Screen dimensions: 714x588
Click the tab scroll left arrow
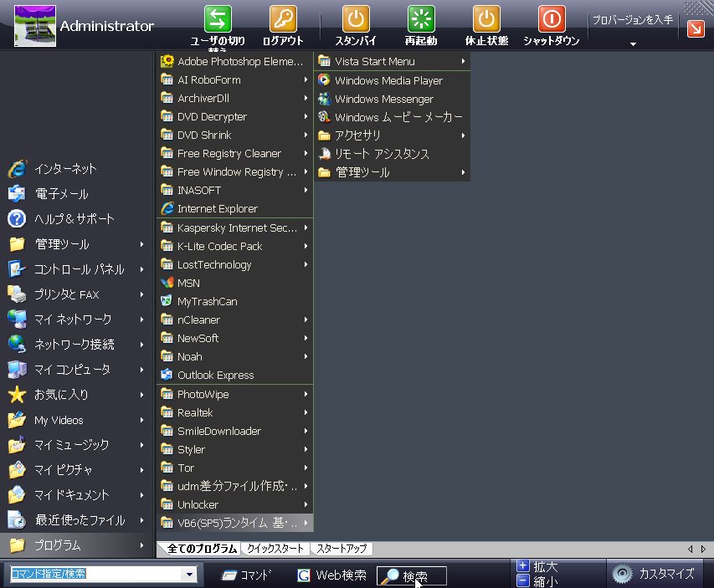(x=691, y=549)
